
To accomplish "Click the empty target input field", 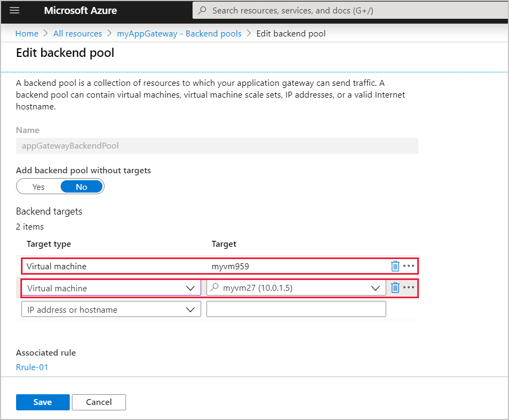I will pos(296,309).
